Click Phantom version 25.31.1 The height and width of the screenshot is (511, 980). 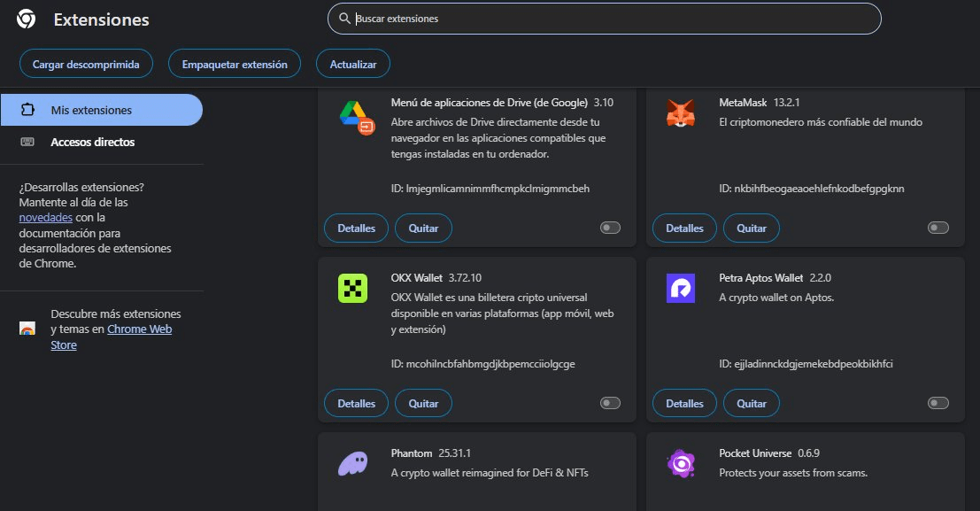[x=454, y=453]
